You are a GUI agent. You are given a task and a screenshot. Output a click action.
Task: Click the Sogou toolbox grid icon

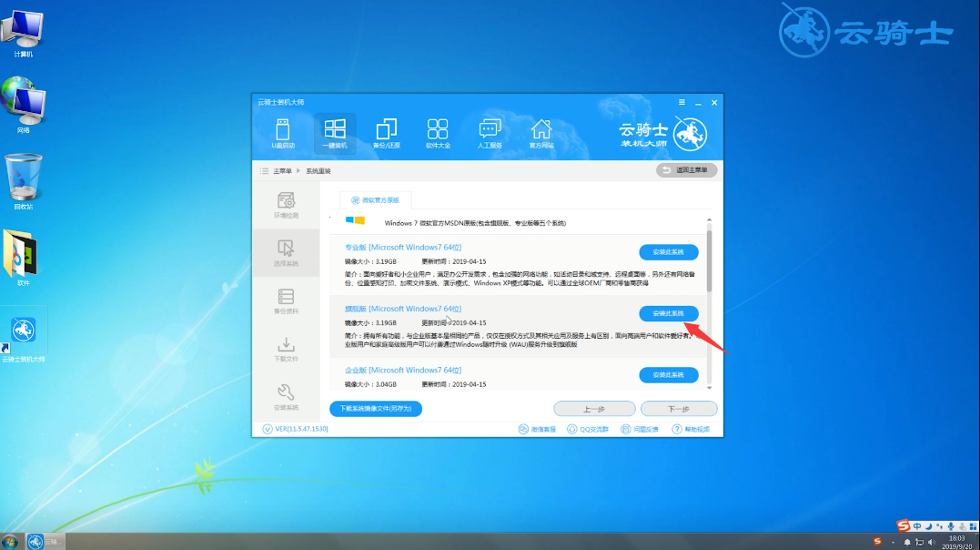pyautogui.click(x=973, y=526)
